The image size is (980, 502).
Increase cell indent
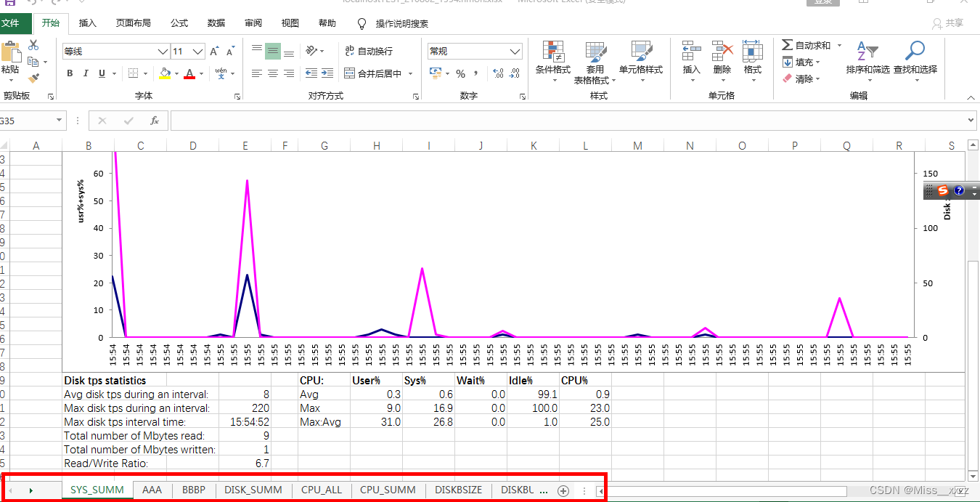click(x=327, y=73)
